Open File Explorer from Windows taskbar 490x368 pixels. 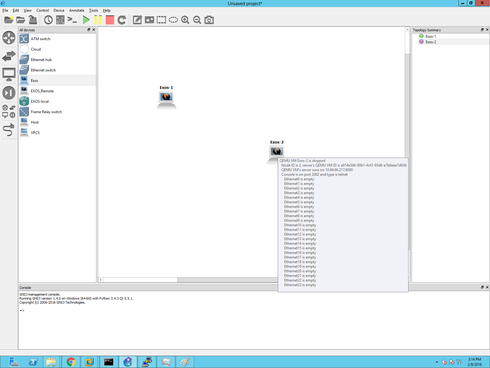pos(51,362)
